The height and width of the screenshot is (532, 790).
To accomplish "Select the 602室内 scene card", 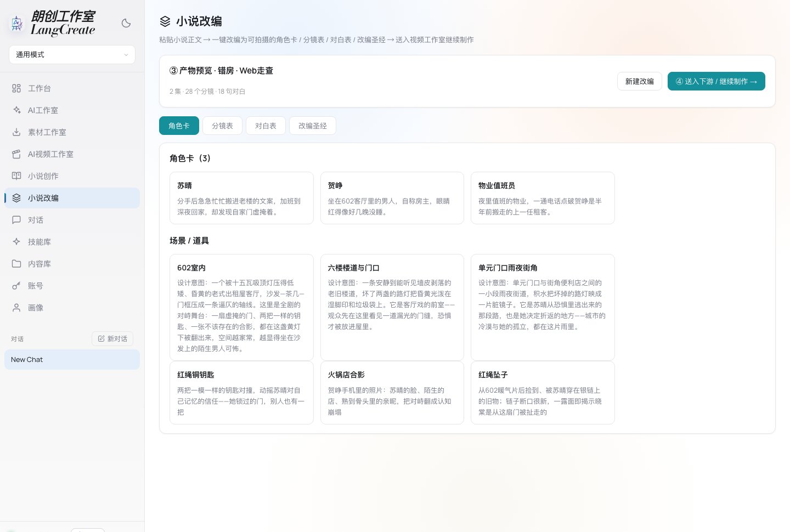I will 241,307.
